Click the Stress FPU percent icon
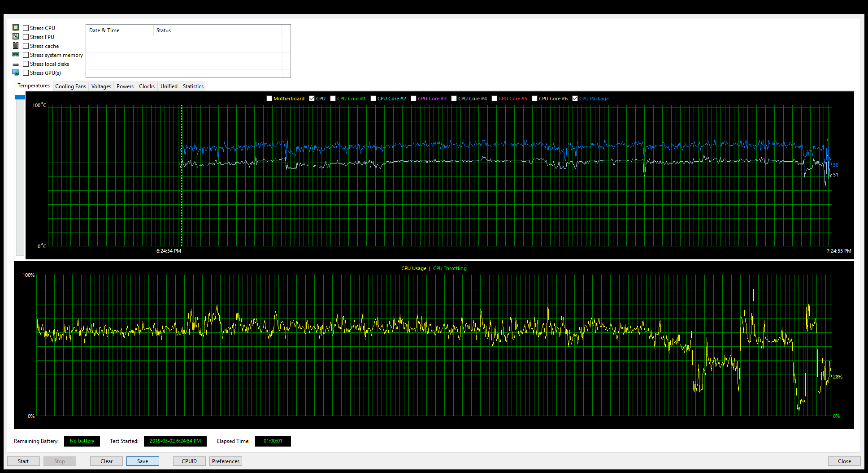 (16, 37)
